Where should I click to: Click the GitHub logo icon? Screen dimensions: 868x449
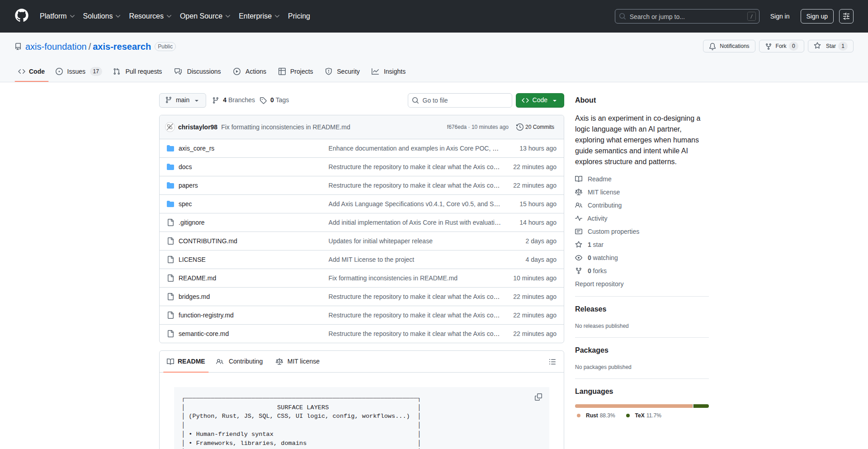(x=22, y=16)
